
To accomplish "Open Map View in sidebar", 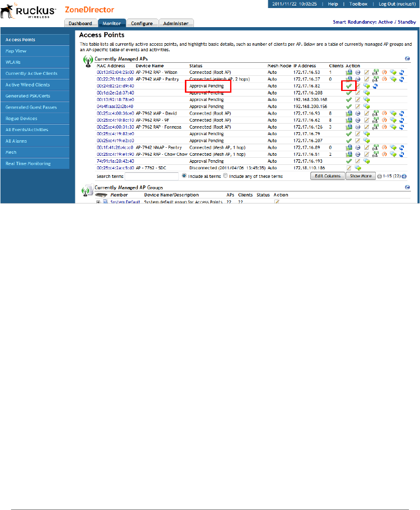I will point(35,51).
